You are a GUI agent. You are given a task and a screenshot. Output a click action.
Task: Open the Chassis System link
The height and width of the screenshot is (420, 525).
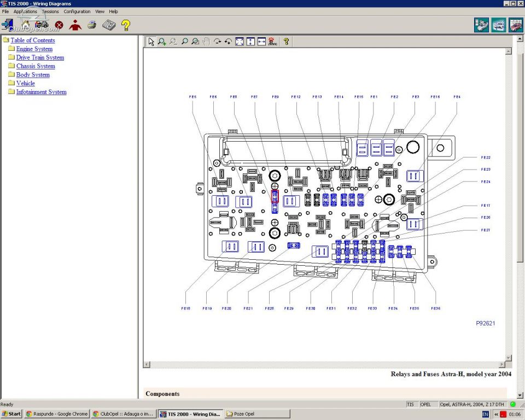[36, 66]
